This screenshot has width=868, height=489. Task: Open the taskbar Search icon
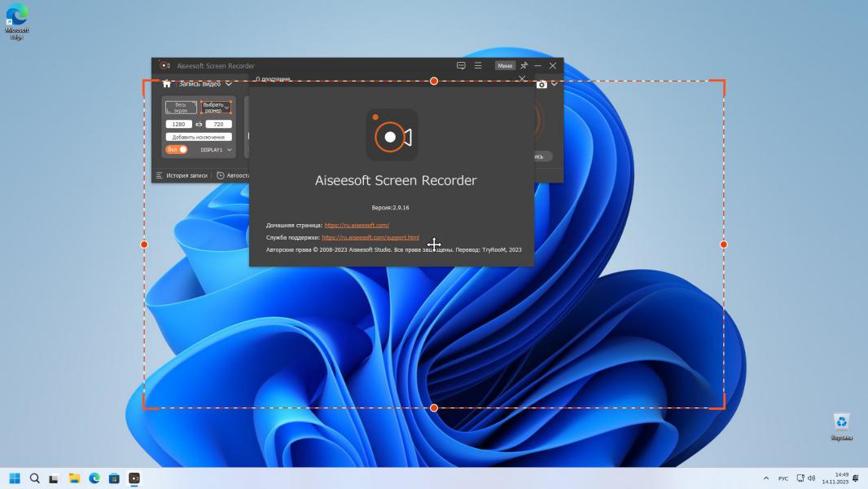point(34,478)
